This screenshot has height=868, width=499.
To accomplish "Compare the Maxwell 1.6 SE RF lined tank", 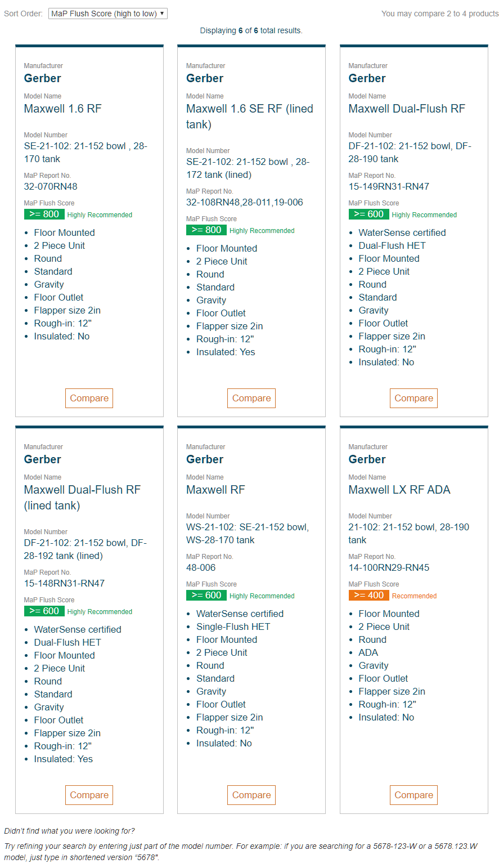I will pyautogui.click(x=251, y=398).
